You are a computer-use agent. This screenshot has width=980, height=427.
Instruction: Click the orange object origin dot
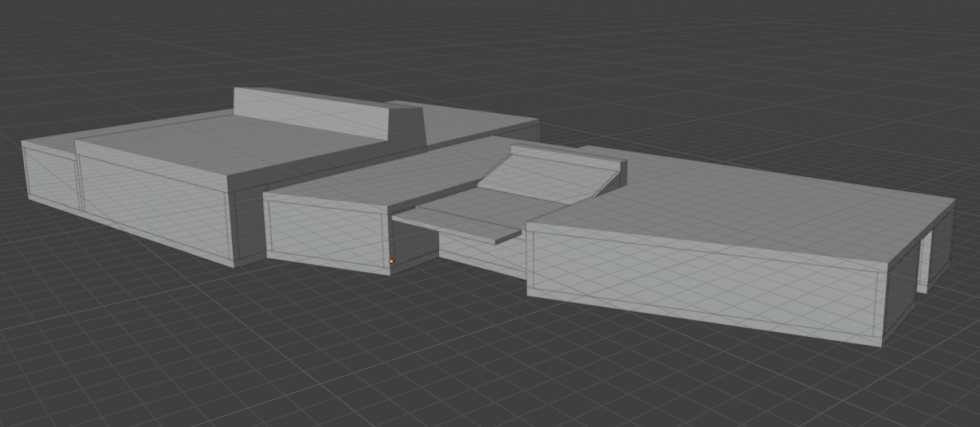[x=391, y=261]
